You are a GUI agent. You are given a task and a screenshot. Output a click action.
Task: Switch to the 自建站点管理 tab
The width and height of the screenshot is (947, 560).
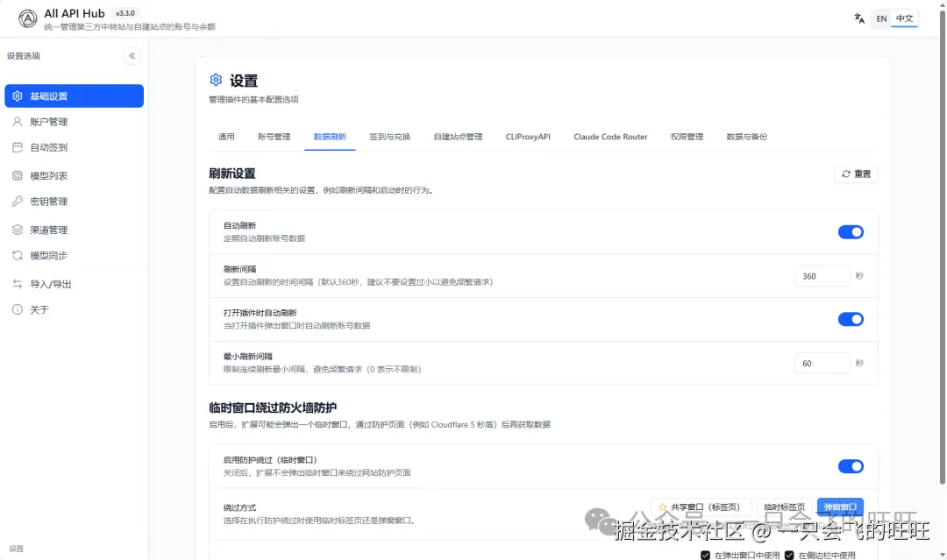coord(458,137)
